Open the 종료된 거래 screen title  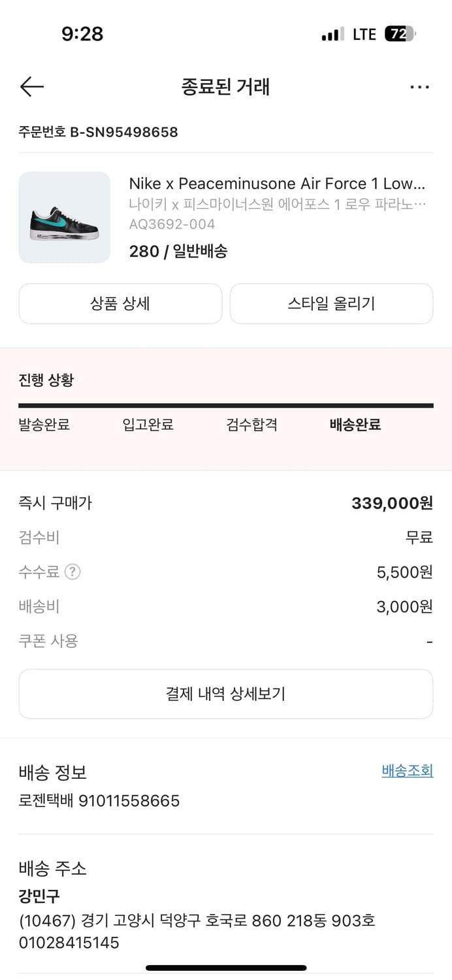226,87
